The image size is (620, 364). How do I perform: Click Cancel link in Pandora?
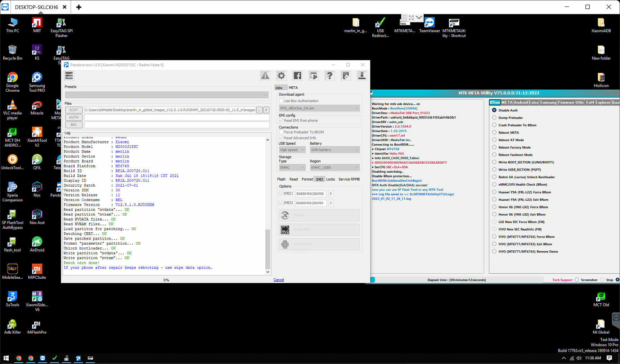pos(278,280)
